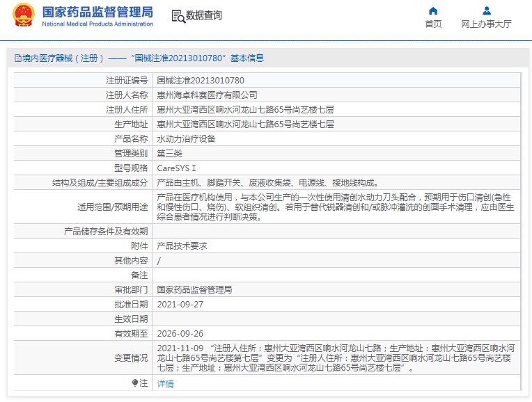Select model value CareSYS I
532x402 pixels.
pyautogui.click(x=176, y=168)
